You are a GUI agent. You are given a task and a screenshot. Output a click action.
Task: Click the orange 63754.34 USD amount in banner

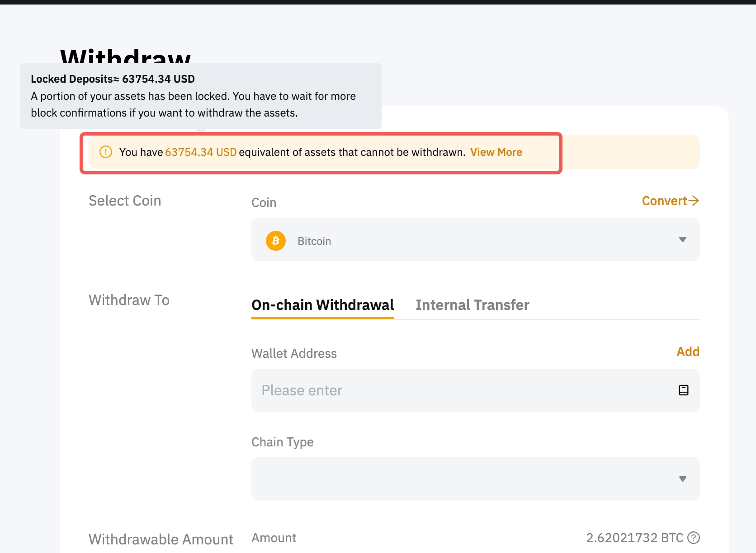pyautogui.click(x=201, y=152)
